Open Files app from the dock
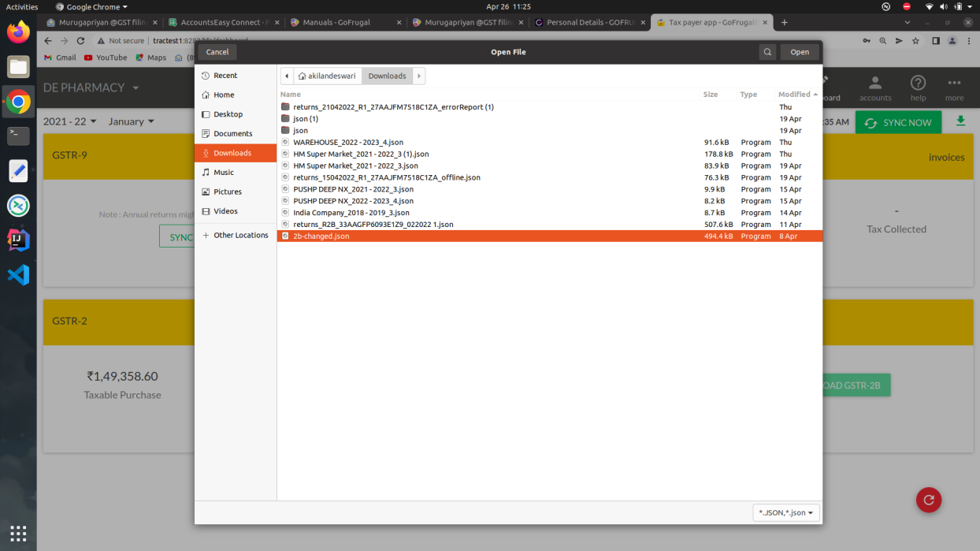This screenshot has height=551, width=980. [x=18, y=67]
